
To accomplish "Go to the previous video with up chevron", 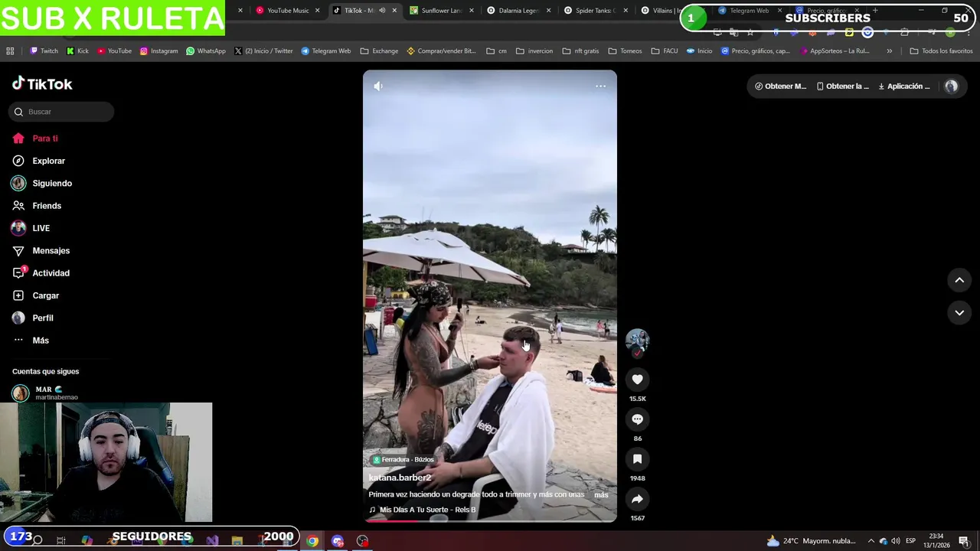I will pyautogui.click(x=959, y=280).
